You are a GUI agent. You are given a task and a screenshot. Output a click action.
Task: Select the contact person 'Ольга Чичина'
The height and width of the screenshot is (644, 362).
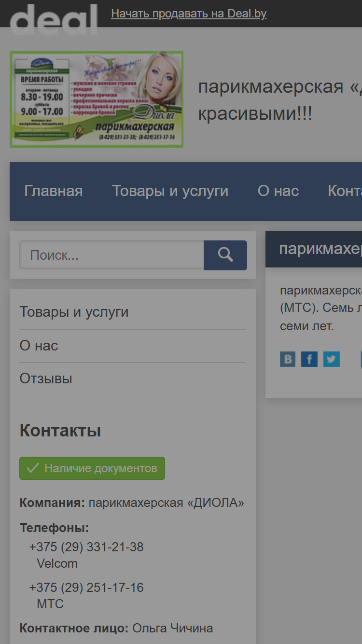pyautogui.click(x=173, y=629)
